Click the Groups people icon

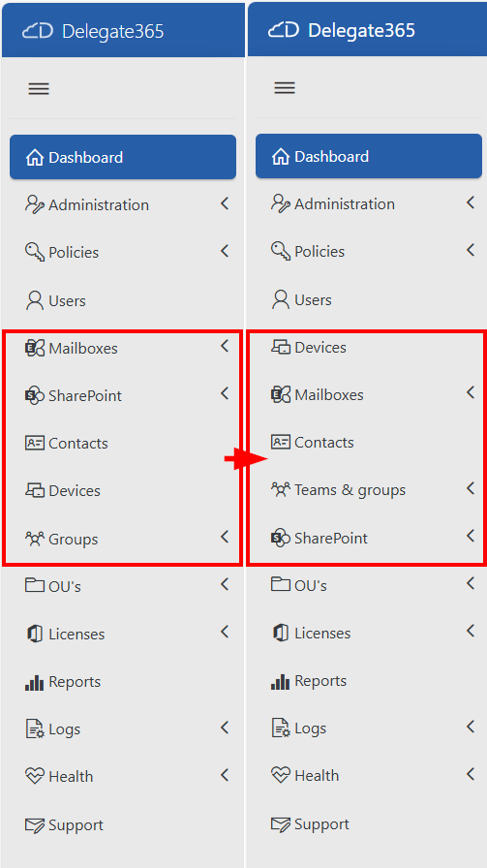[35, 539]
